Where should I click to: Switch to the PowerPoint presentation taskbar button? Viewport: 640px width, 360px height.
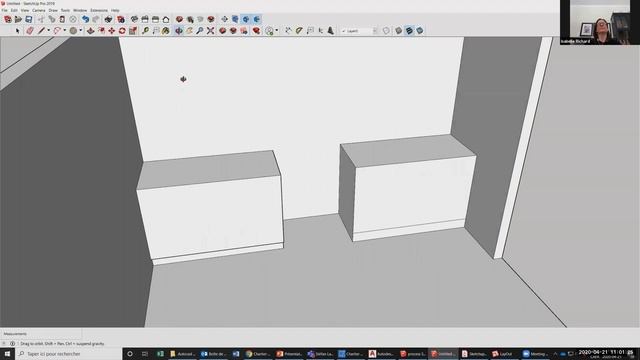tap(289, 354)
